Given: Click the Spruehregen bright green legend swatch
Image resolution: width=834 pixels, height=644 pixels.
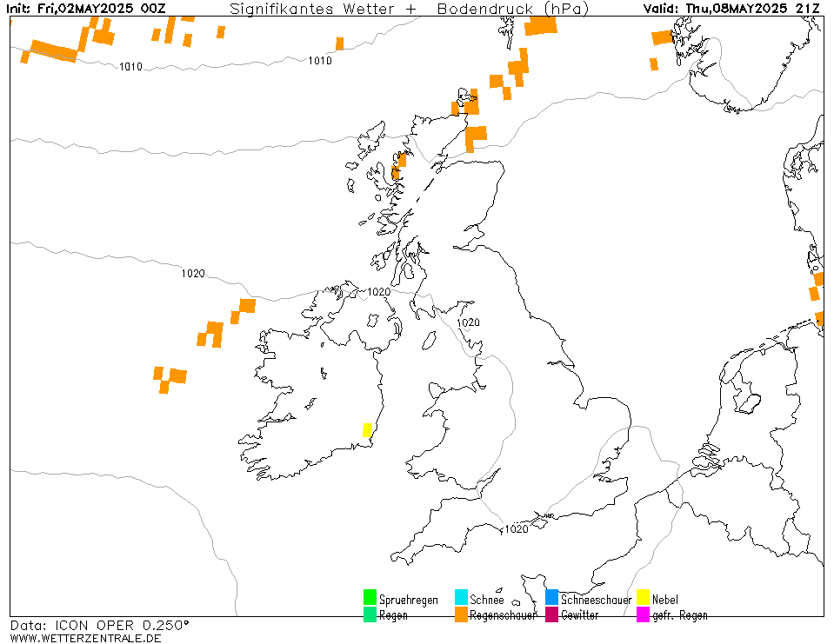Looking at the screenshot, I should coord(370,597).
